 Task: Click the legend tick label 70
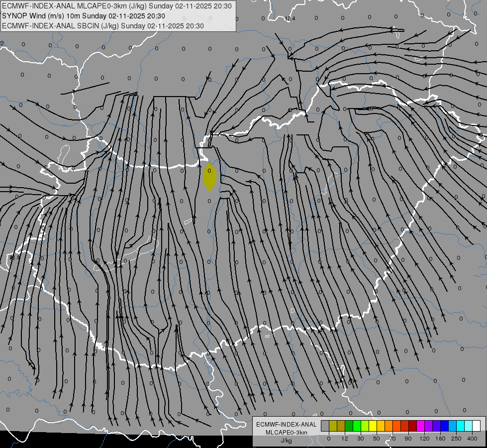[x=392, y=439]
